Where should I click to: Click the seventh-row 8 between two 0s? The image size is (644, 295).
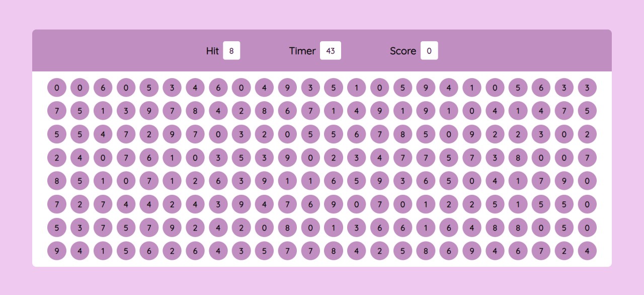(288, 227)
